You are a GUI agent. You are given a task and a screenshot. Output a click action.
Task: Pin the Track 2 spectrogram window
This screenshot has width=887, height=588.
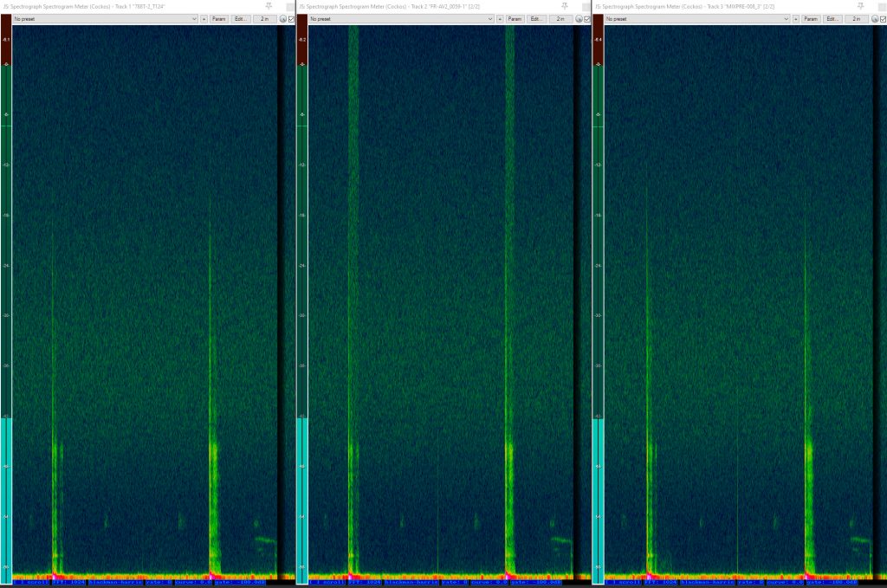[564, 6]
